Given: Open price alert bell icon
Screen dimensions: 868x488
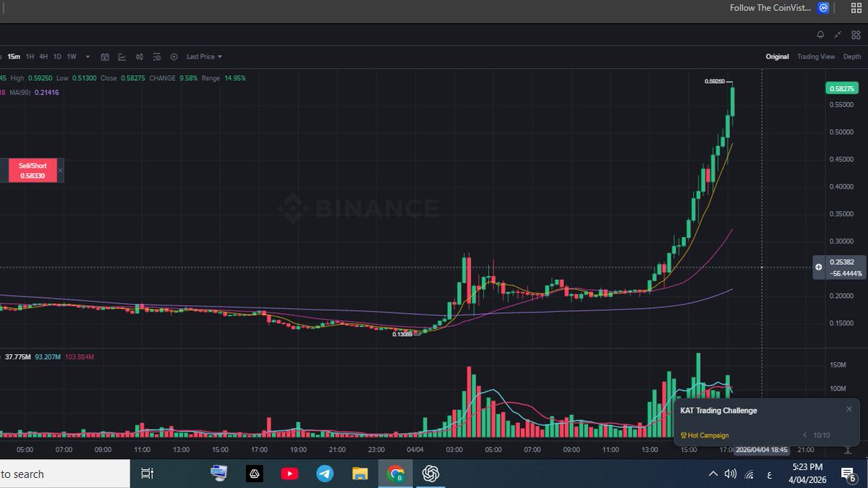Looking at the screenshot, I should tap(820, 34).
